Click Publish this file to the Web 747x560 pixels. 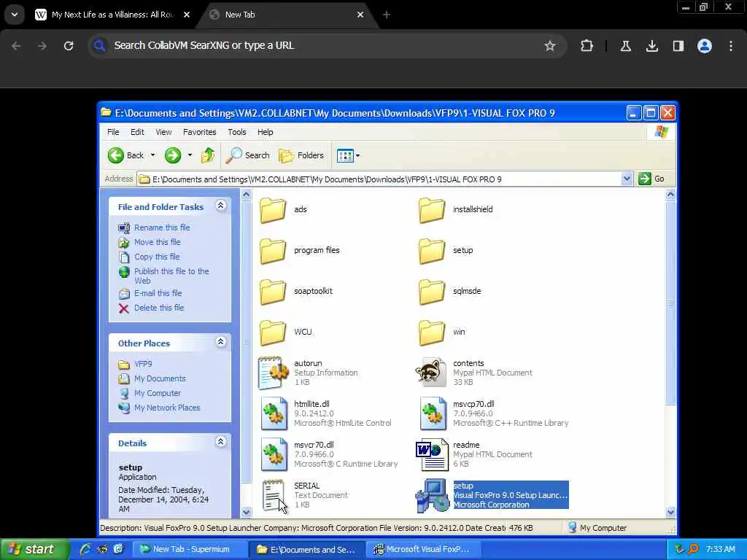tap(171, 276)
